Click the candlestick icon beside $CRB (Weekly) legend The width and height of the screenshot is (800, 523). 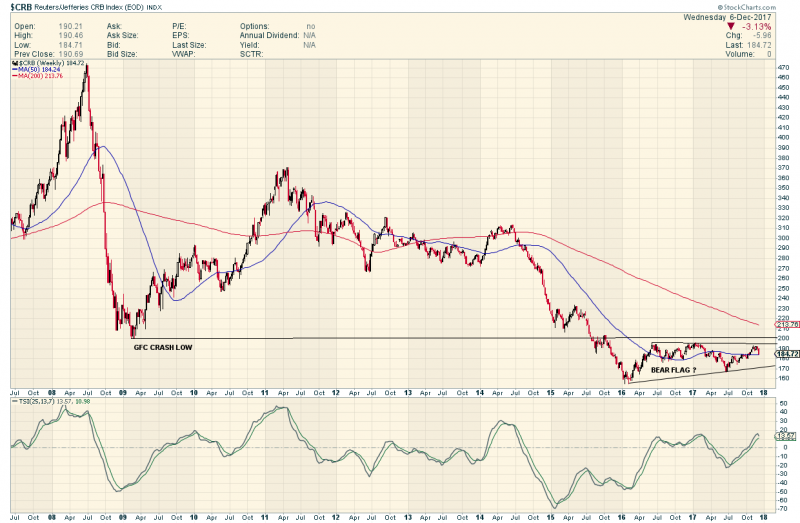[15, 63]
